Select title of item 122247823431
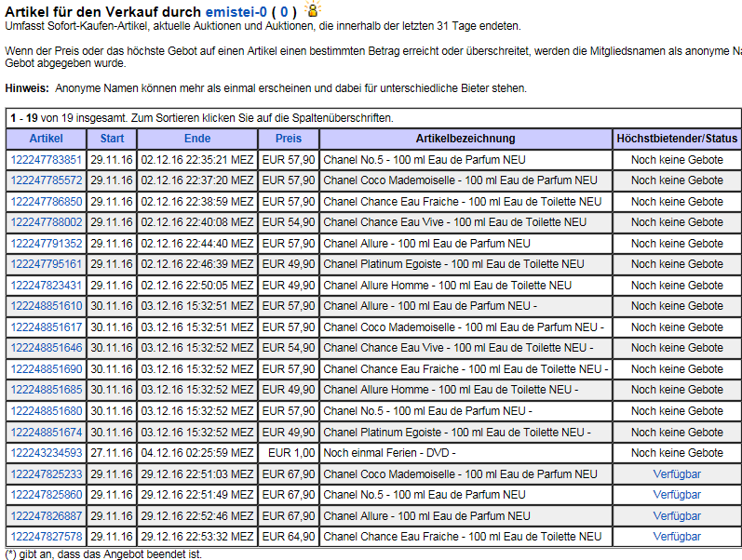742x560 pixels. (x=447, y=286)
